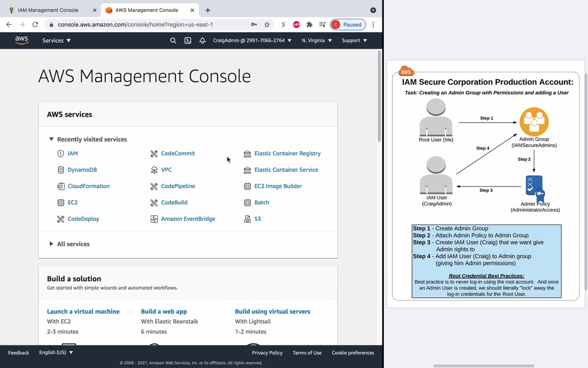
Task: Click the Admin Group icon in diagram window
Action: pyautogui.click(x=534, y=122)
